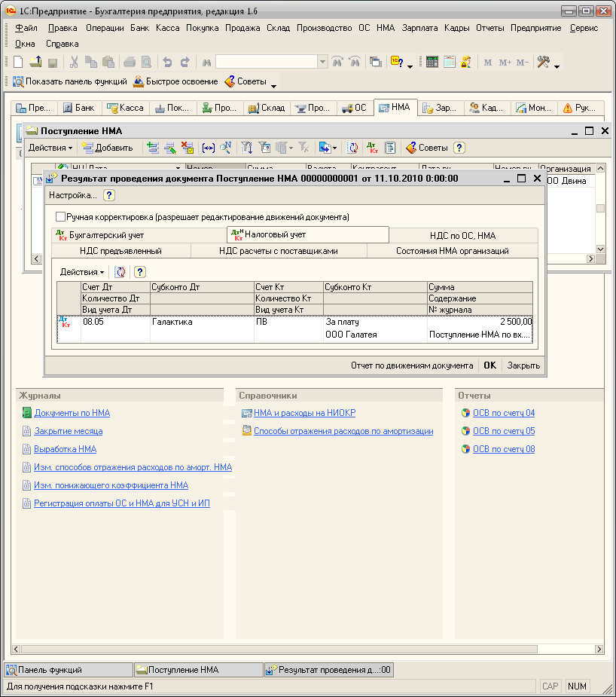Click the horizontal scrollbar at panel bottom
The height and width of the screenshot is (697, 616).
point(279,649)
